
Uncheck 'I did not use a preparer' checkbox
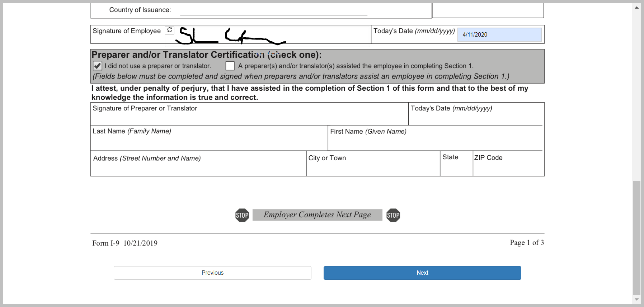point(97,66)
